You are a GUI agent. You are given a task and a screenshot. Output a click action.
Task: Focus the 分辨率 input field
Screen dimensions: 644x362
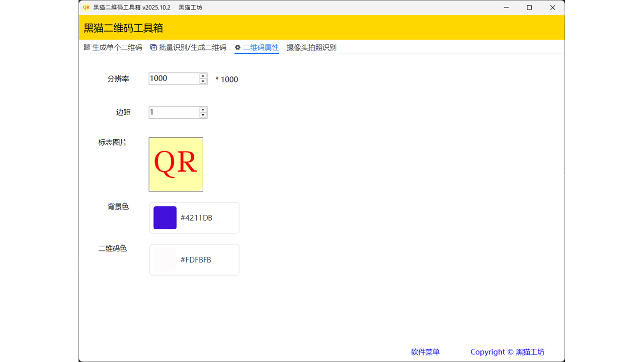(x=174, y=78)
